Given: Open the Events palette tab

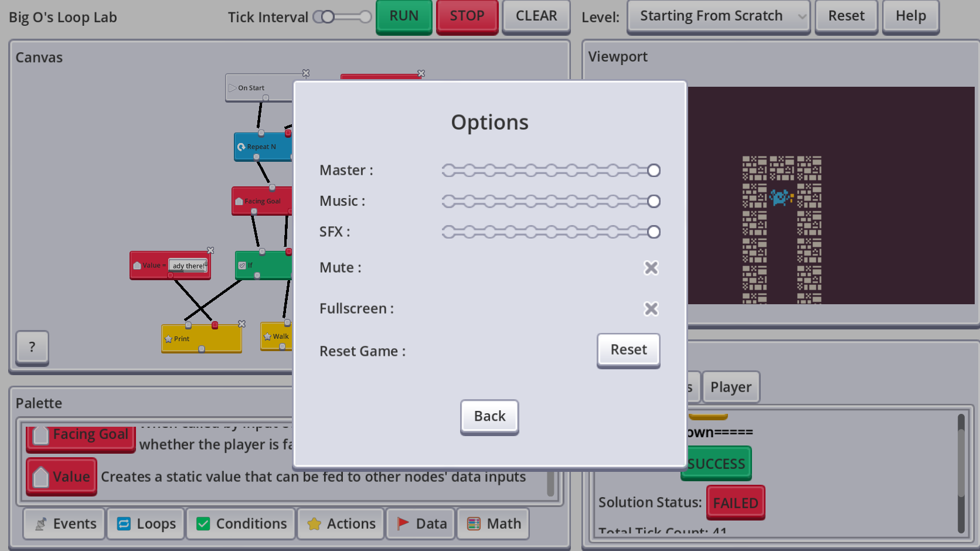Looking at the screenshot, I should 64,523.
